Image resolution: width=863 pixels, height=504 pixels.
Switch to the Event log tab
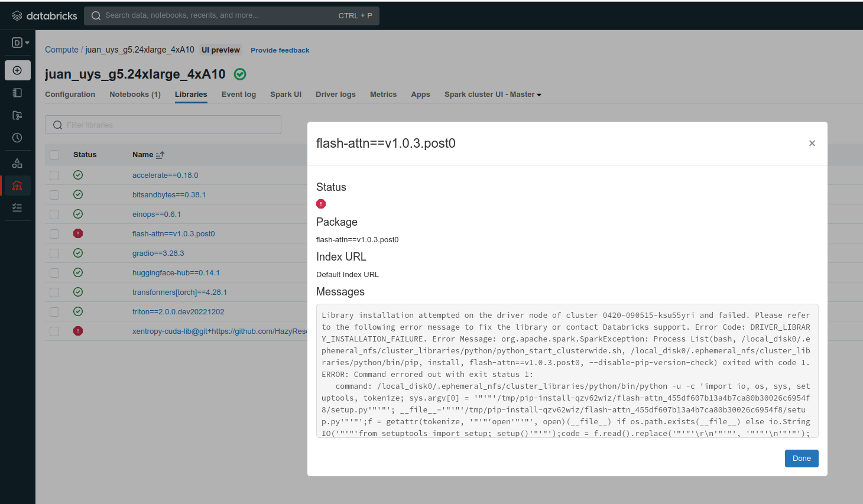pyautogui.click(x=238, y=94)
